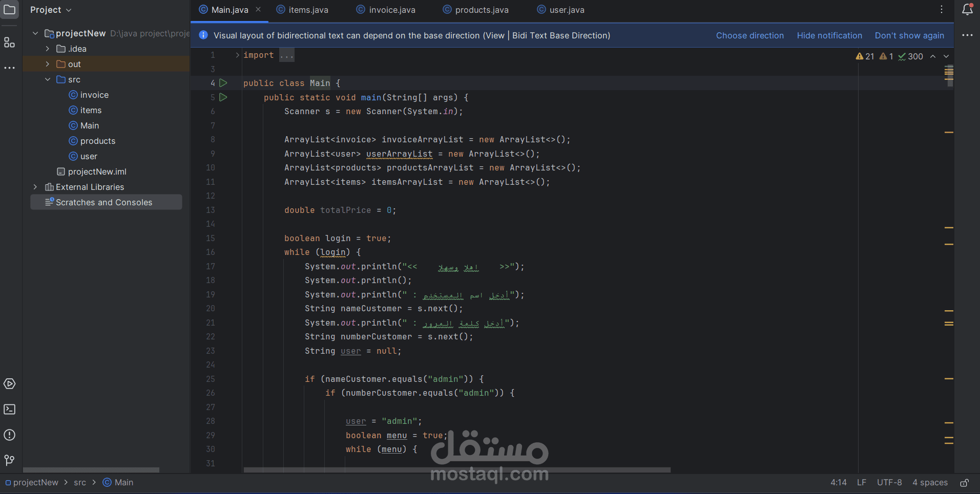The width and height of the screenshot is (980, 494).
Task: Click the warning stripe marker next to line 8
Action: point(949,133)
